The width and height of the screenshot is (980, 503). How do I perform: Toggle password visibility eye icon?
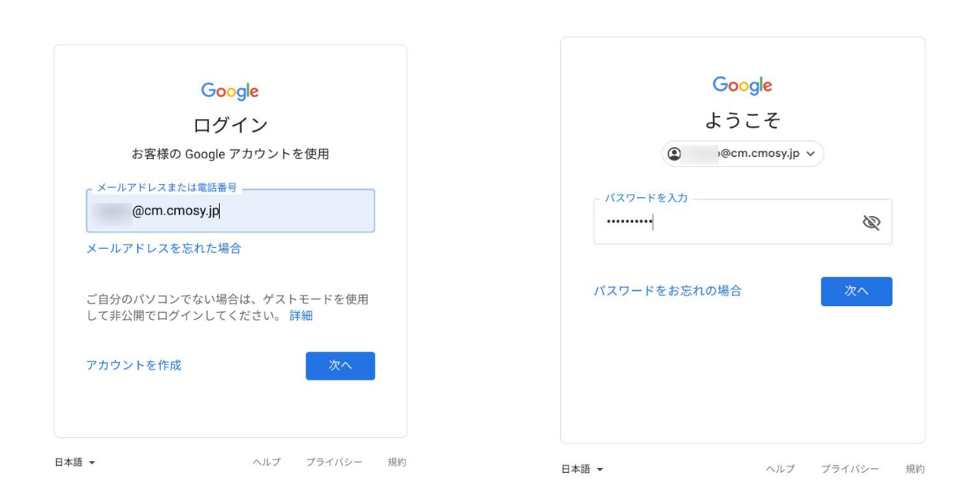(871, 222)
